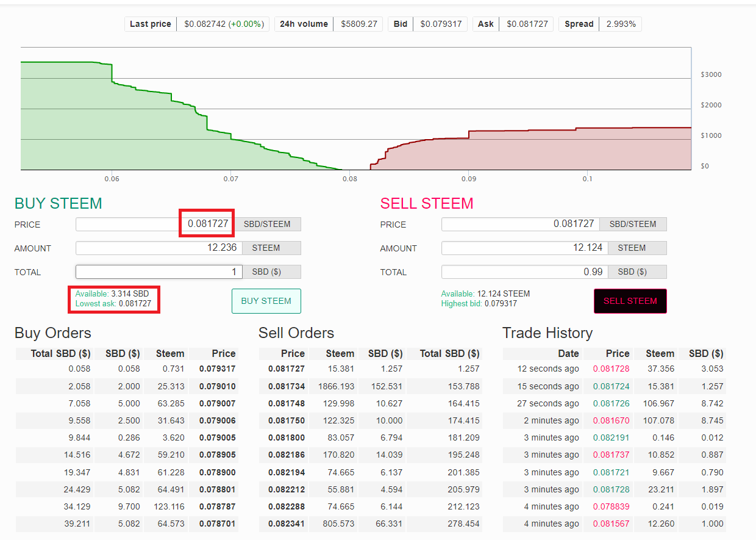Focus the Sell Steem total field

[x=524, y=272]
